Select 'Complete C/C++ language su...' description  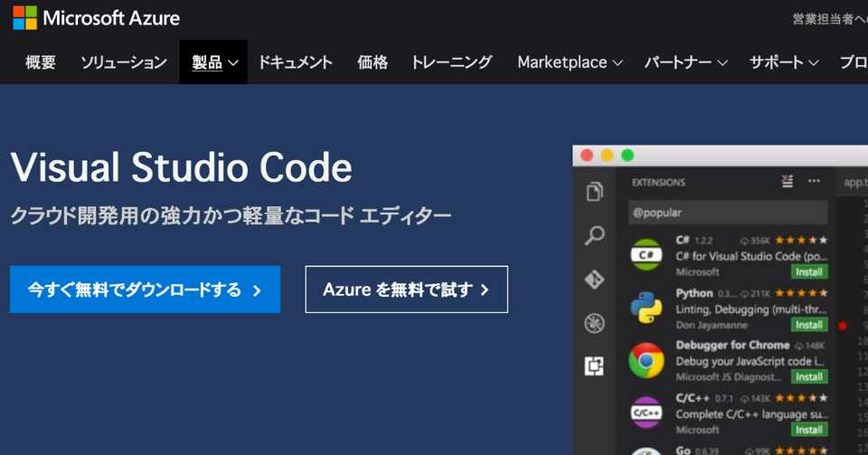point(751,414)
